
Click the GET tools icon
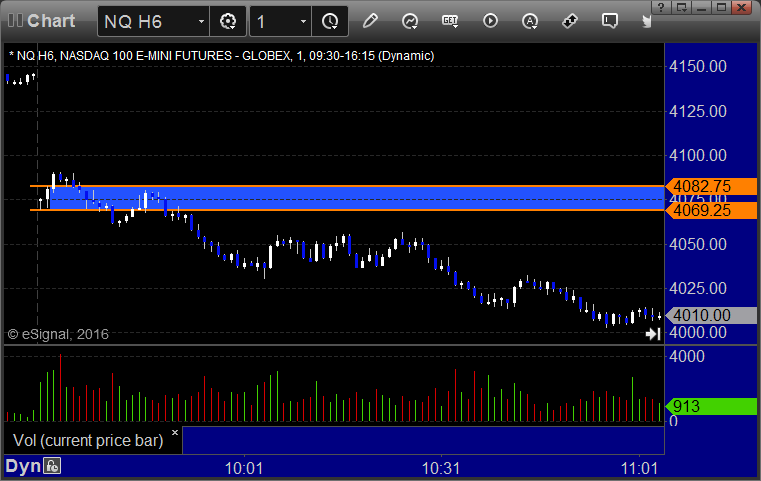[x=450, y=21]
